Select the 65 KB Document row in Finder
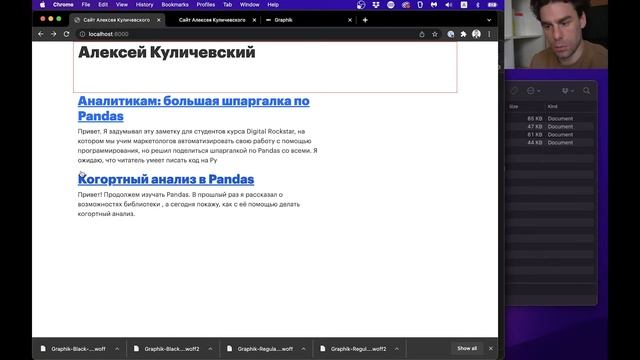 coord(550,118)
